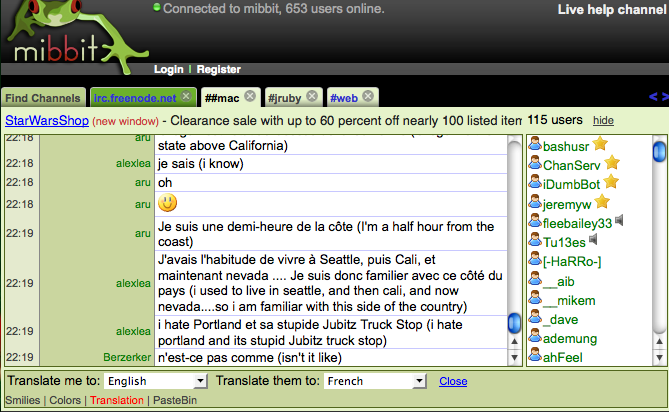
Task: Click the gold star beside jeremyw
Action: coord(602,201)
